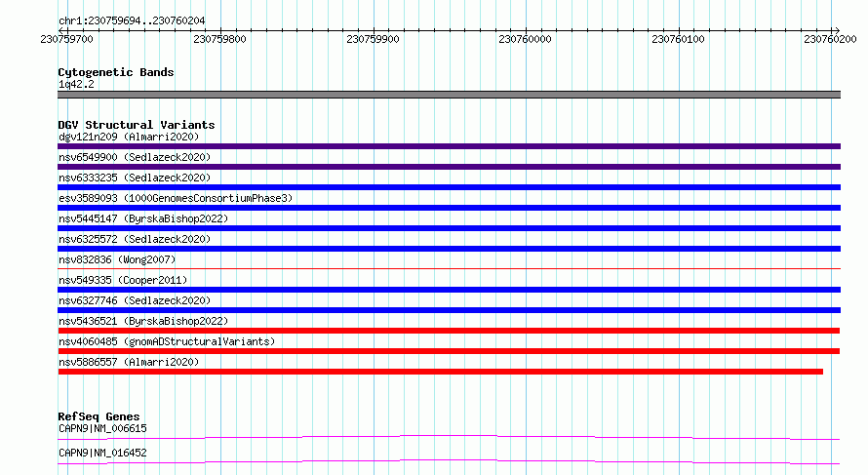Image resolution: width=868 pixels, height=475 pixels.
Task: Select the blue nsv5445147 variant bar
Action: click(x=449, y=228)
